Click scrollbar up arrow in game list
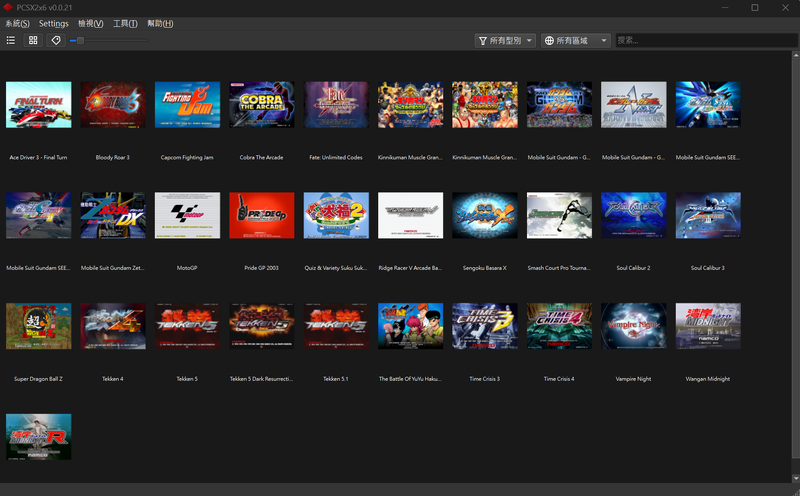This screenshot has width=800, height=496. tap(795, 54)
